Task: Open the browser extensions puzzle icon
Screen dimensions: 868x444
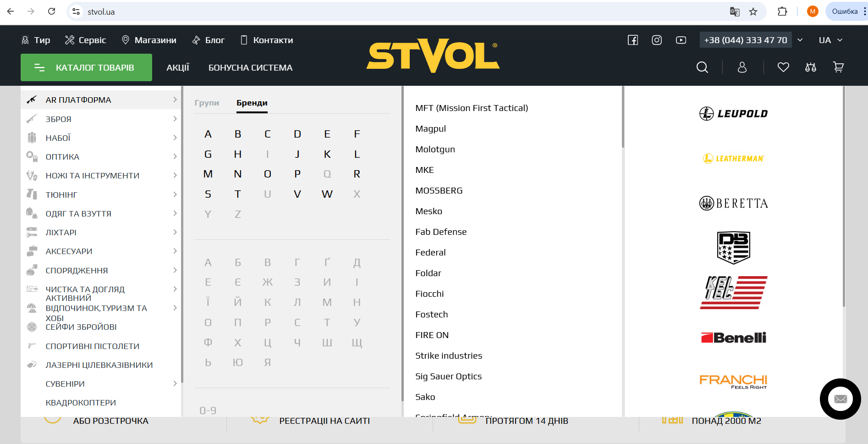Action: click(783, 11)
